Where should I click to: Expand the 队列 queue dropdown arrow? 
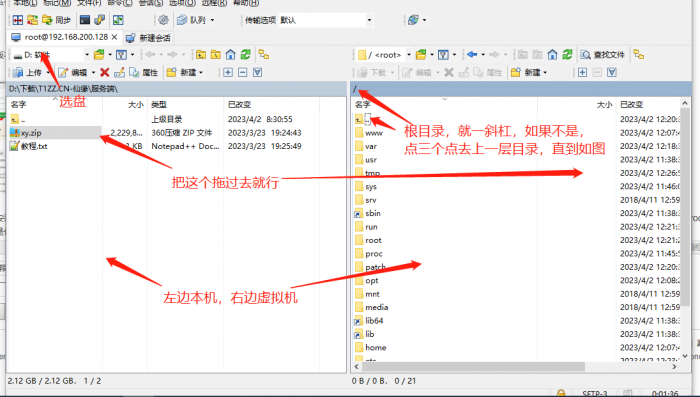[x=212, y=20]
